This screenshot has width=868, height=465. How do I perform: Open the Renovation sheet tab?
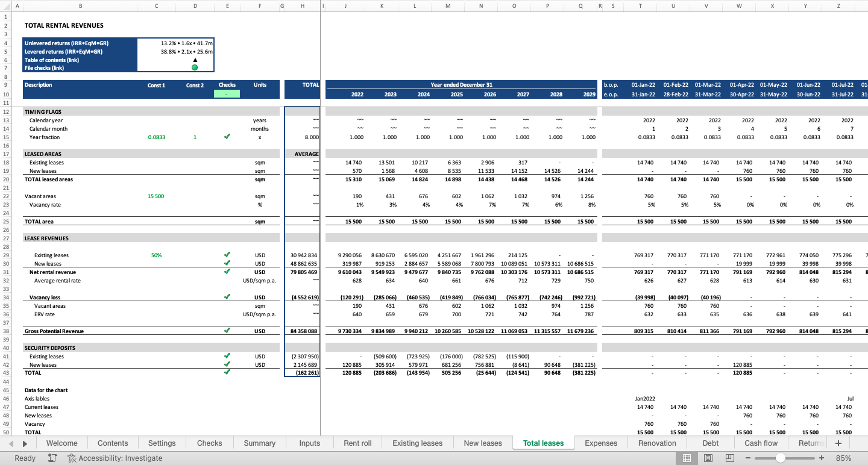pyautogui.click(x=657, y=443)
